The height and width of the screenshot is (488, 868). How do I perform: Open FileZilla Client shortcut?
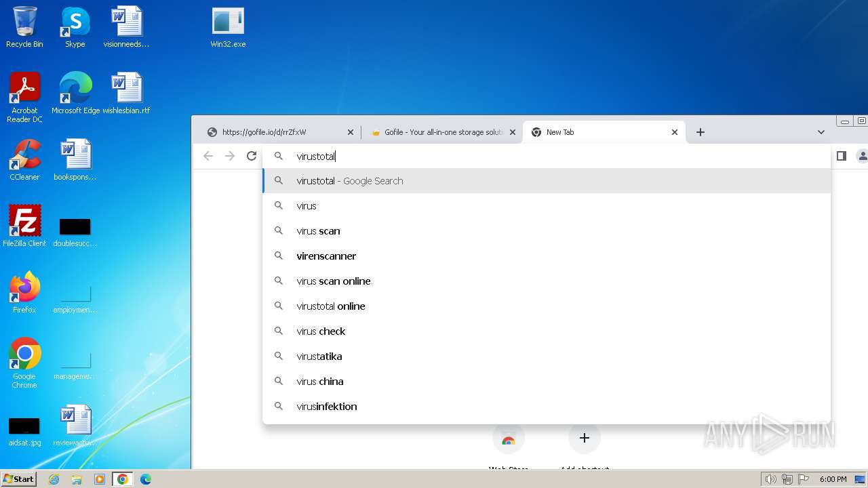click(24, 226)
